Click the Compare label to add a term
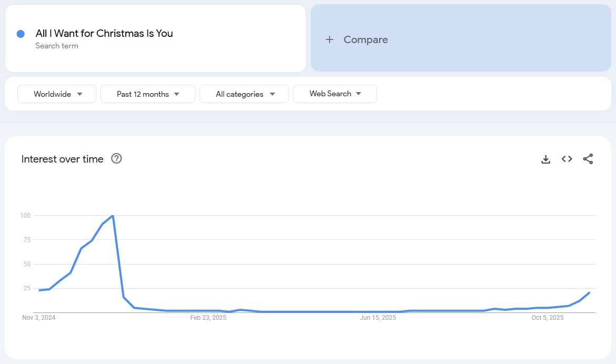 (x=365, y=39)
